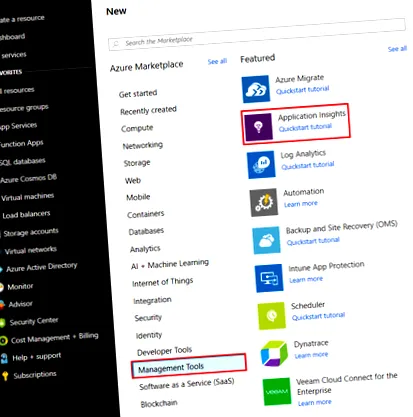
Task: Open See all link for Featured
Action: point(397,49)
